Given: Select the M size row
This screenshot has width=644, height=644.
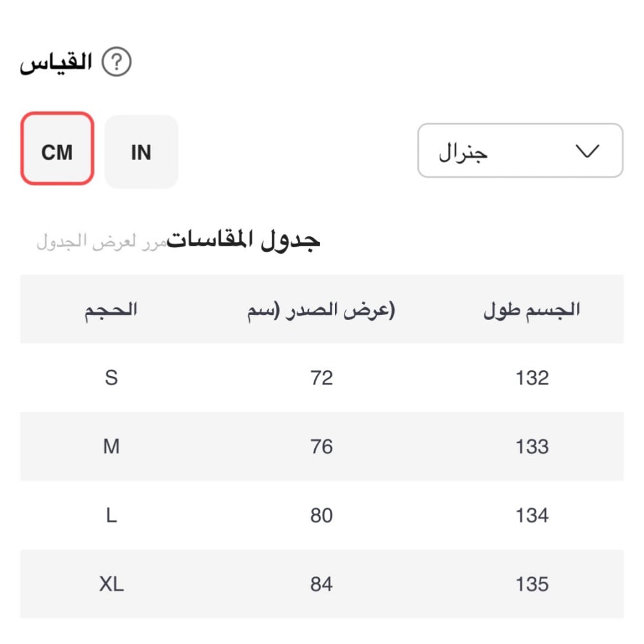Looking at the screenshot, I should pyautogui.click(x=111, y=446).
